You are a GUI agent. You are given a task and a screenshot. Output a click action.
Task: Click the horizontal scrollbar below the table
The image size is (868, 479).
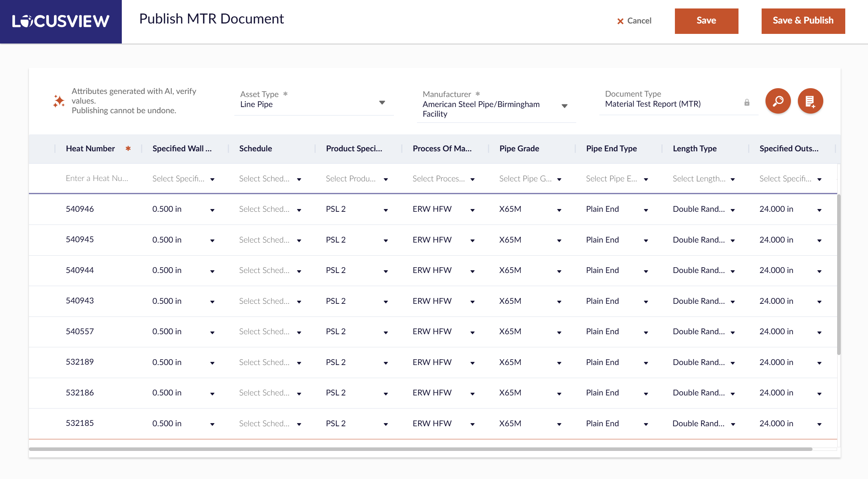(420, 449)
